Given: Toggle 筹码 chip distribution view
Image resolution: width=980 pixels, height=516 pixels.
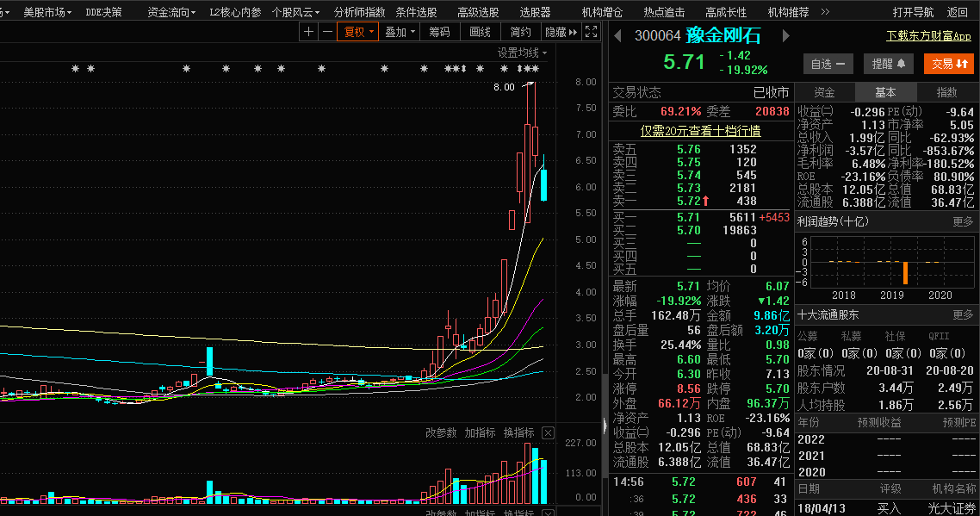Looking at the screenshot, I should (x=439, y=32).
